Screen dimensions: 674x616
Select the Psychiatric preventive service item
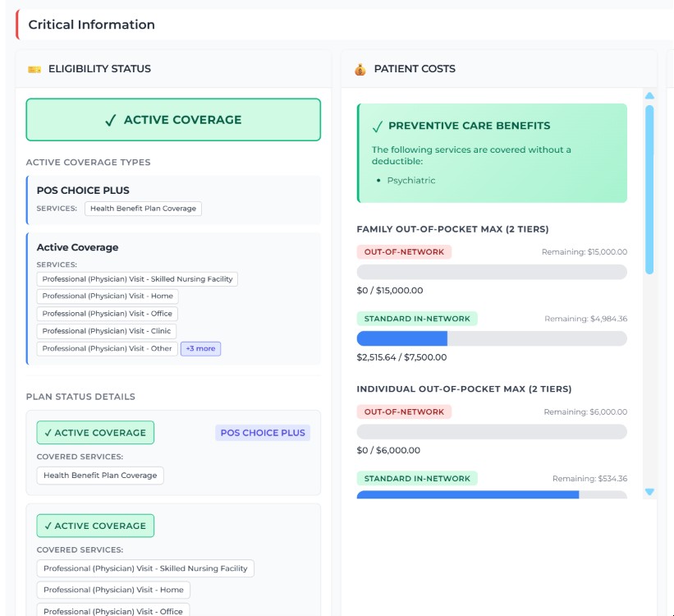[x=411, y=181]
